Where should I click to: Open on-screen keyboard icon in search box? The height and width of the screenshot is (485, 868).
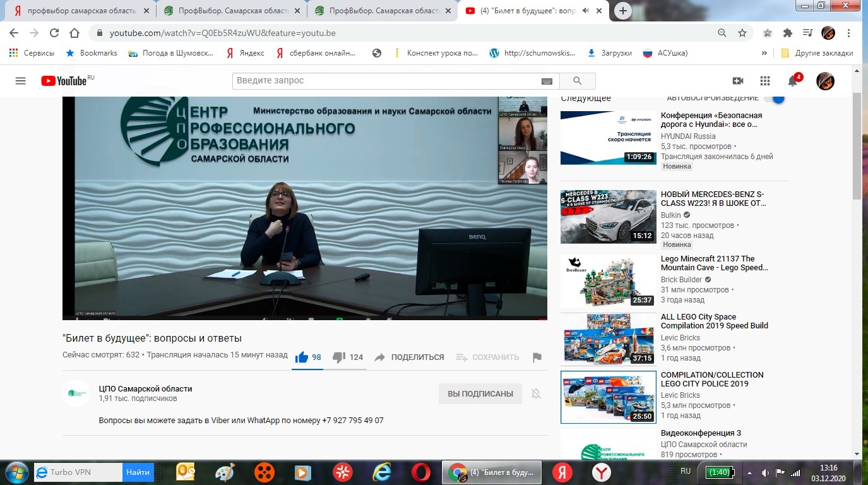[x=547, y=81]
